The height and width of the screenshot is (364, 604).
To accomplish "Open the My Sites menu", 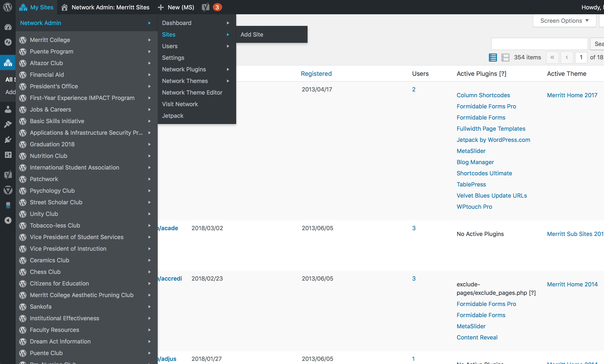I will tap(36, 7).
